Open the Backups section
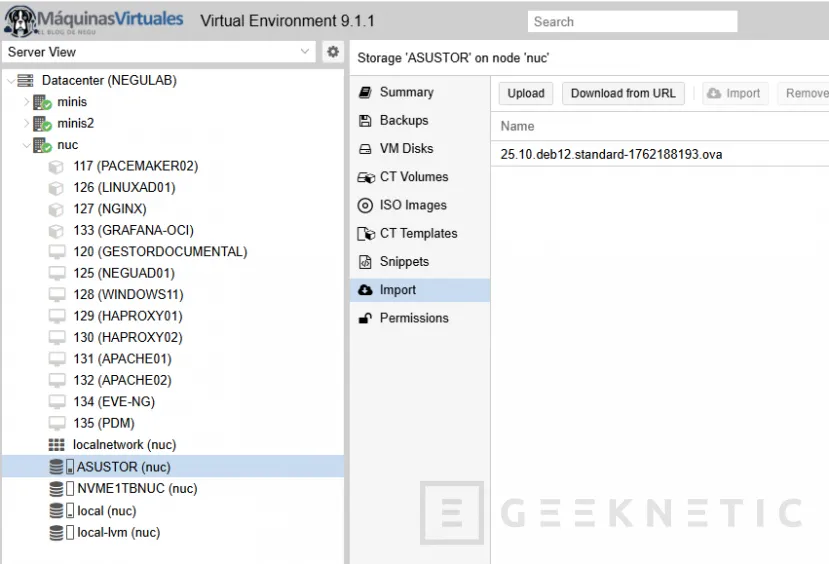 pyautogui.click(x=420, y=121)
